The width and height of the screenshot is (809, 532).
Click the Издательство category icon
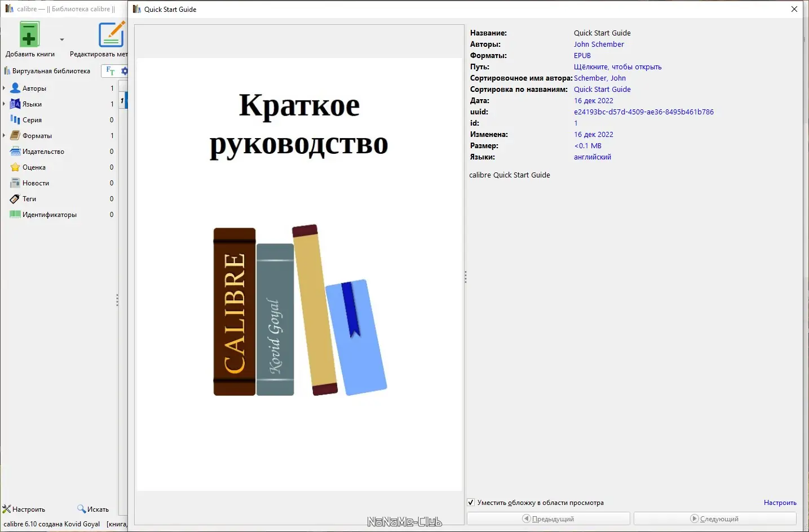point(15,151)
